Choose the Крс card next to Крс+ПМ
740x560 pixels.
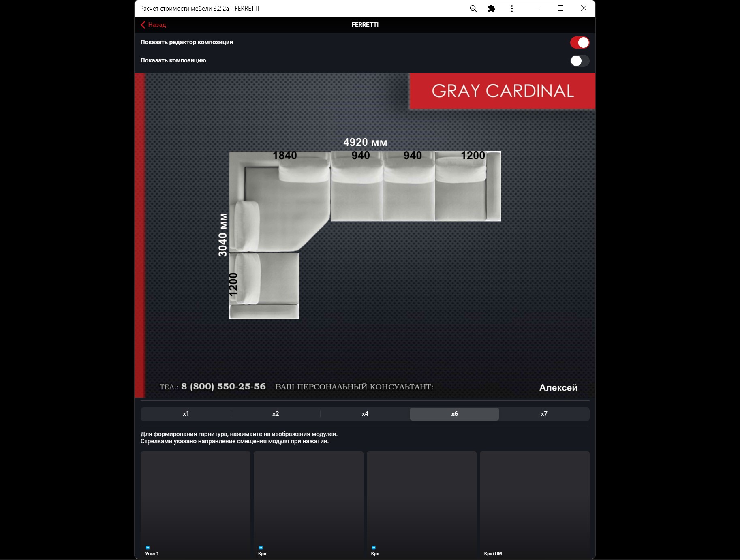click(421, 505)
